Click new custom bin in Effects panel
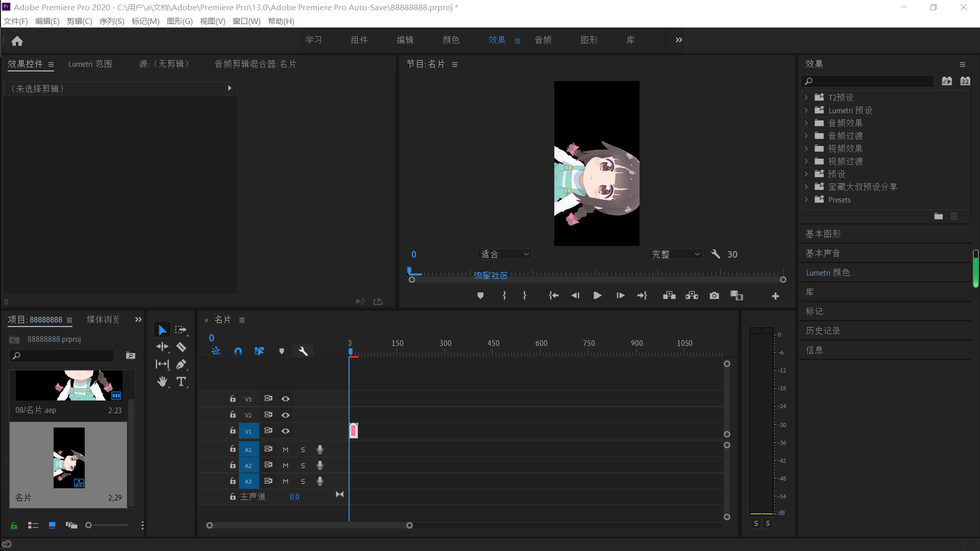 pyautogui.click(x=938, y=216)
